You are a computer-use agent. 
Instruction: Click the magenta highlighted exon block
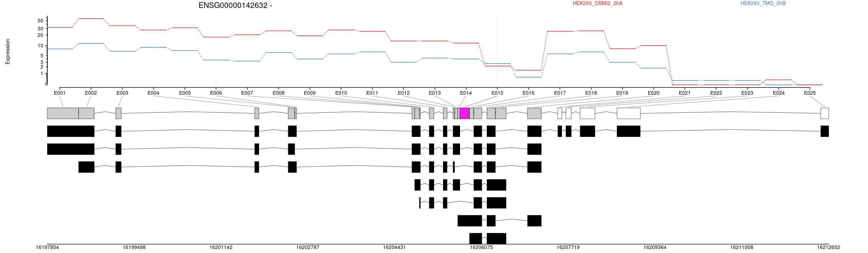[464, 113]
